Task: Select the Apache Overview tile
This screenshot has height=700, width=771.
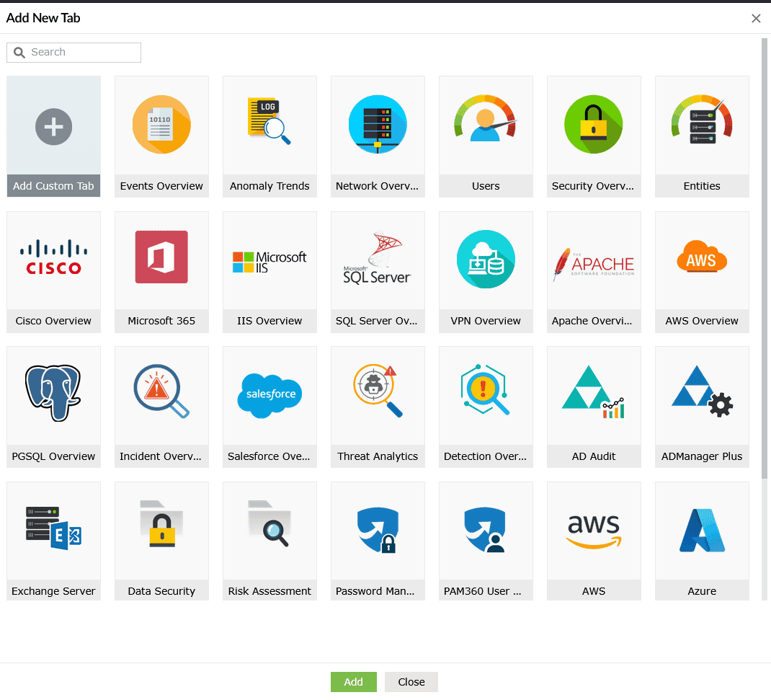Action: (594, 272)
